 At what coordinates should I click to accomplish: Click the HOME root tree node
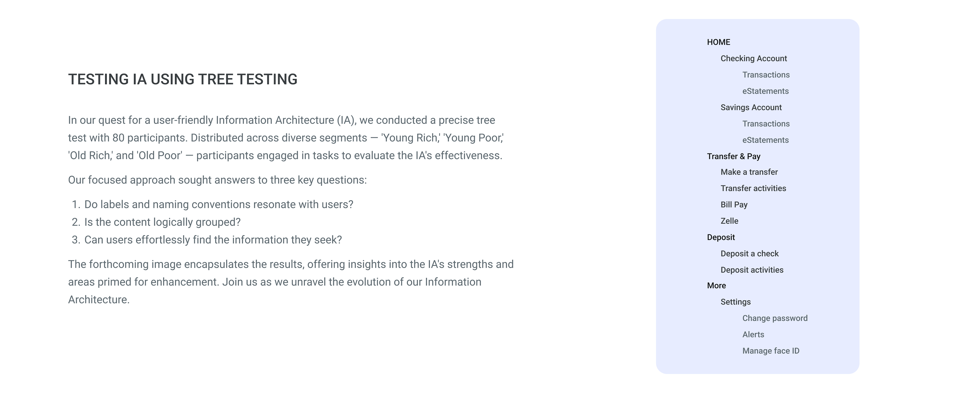(x=718, y=42)
